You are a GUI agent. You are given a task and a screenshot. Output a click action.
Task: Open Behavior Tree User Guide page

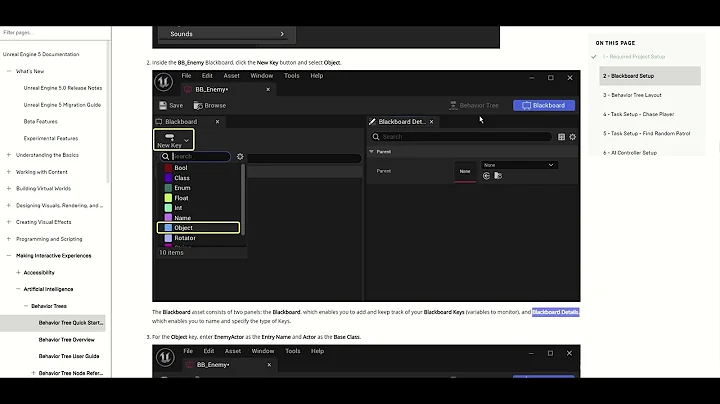coord(69,356)
